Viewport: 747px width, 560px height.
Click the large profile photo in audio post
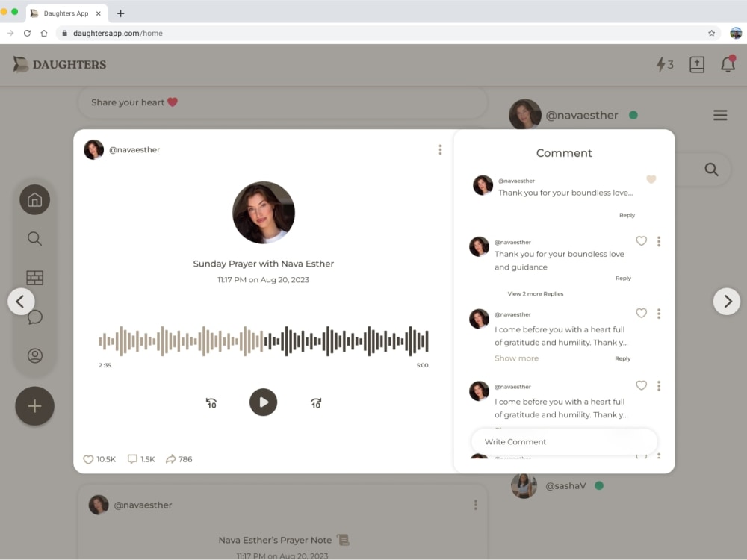coord(264,212)
